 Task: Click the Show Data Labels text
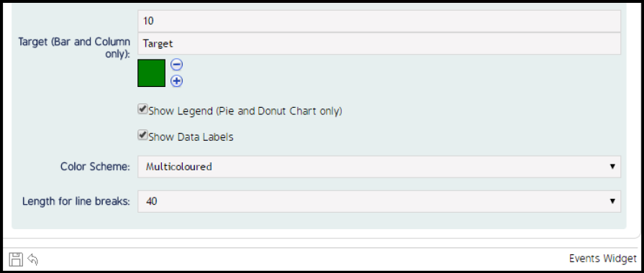pos(191,137)
